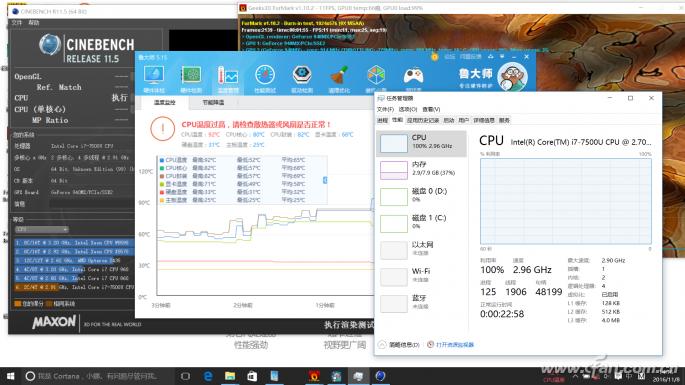Viewport: 685px width, 385px height.
Task: Collapse Task Manager with 简略信息 button
Action: 399,345
